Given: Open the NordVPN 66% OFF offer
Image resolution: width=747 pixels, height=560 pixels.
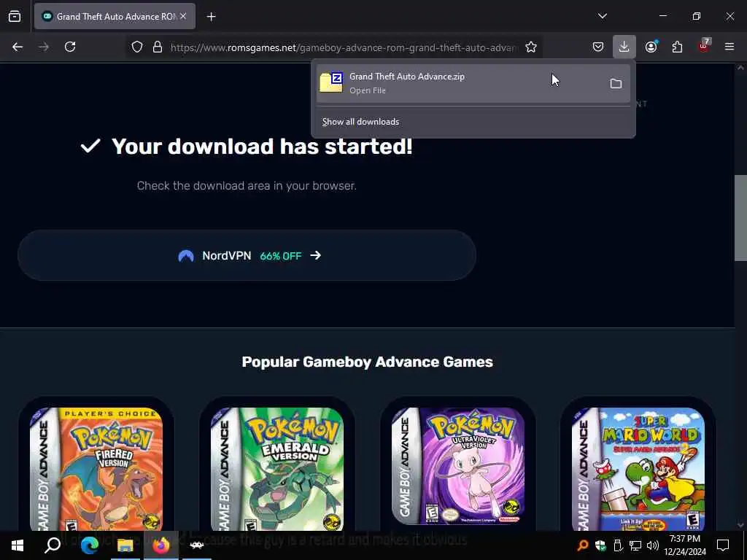Looking at the screenshot, I should pyautogui.click(x=247, y=256).
